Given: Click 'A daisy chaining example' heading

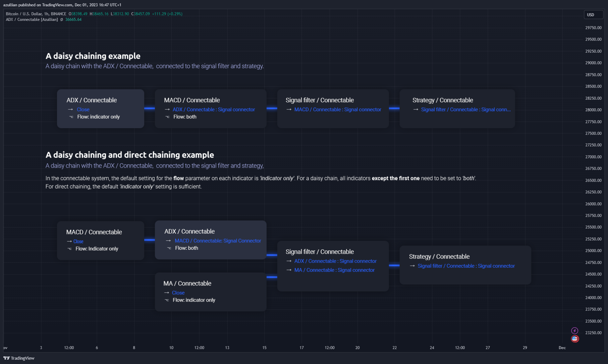Looking at the screenshot, I should point(93,56).
